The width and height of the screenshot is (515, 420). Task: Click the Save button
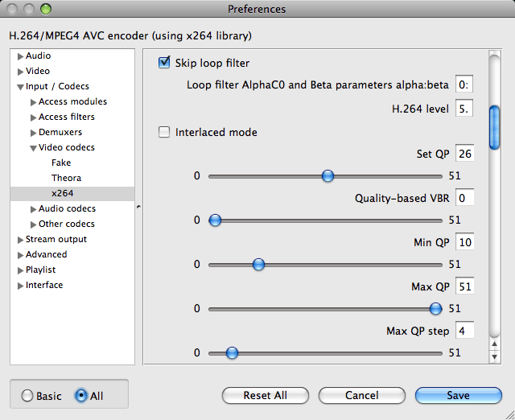tap(458, 395)
